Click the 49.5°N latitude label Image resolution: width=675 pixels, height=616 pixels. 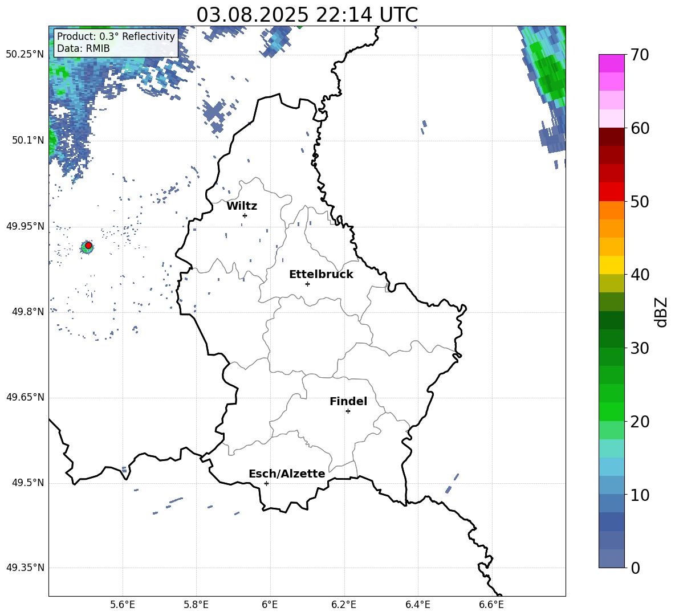[28, 483]
